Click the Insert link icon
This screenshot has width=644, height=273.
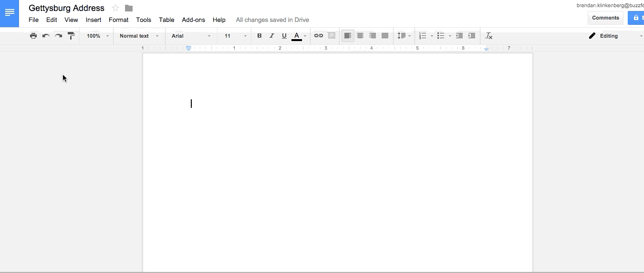pyautogui.click(x=319, y=36)
